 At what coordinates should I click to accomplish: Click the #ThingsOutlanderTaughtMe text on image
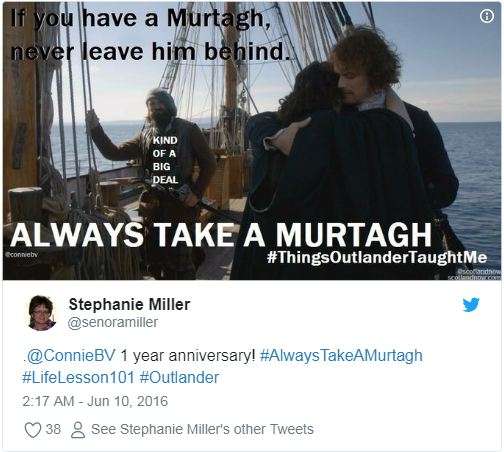pyautogui.click(x=377, y=257)
